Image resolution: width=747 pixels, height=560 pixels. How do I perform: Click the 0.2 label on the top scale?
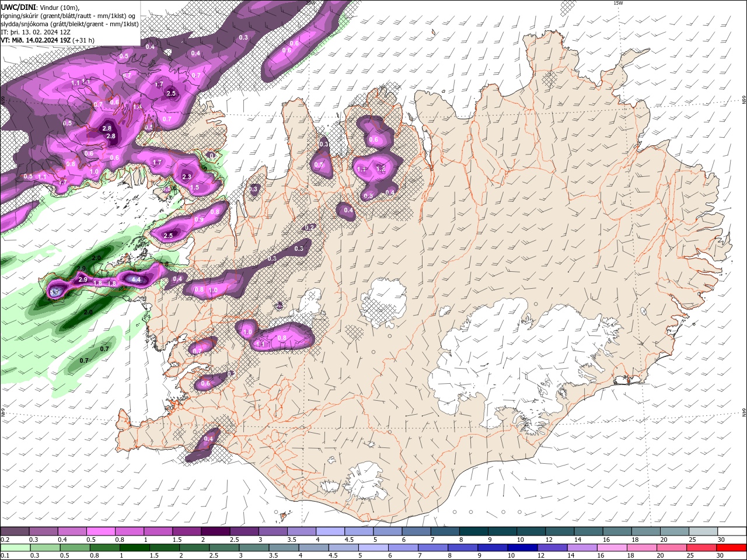pos(5,539)
